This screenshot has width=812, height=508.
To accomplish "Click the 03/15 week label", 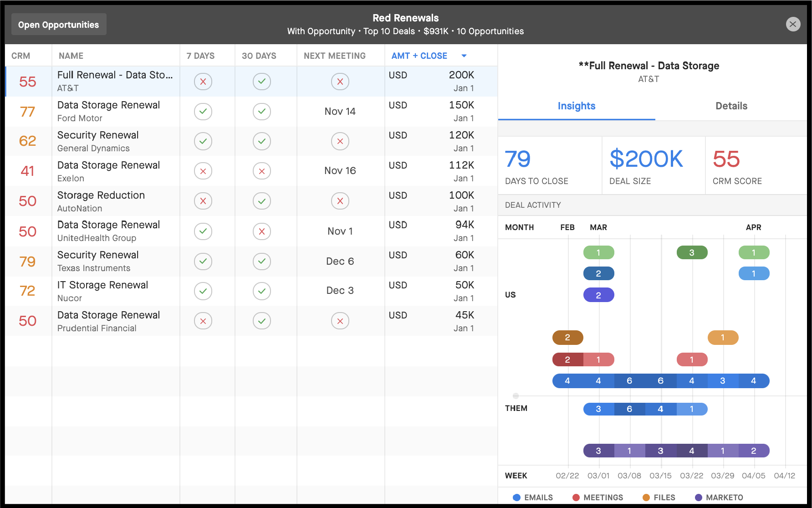I will click(660, 476).
